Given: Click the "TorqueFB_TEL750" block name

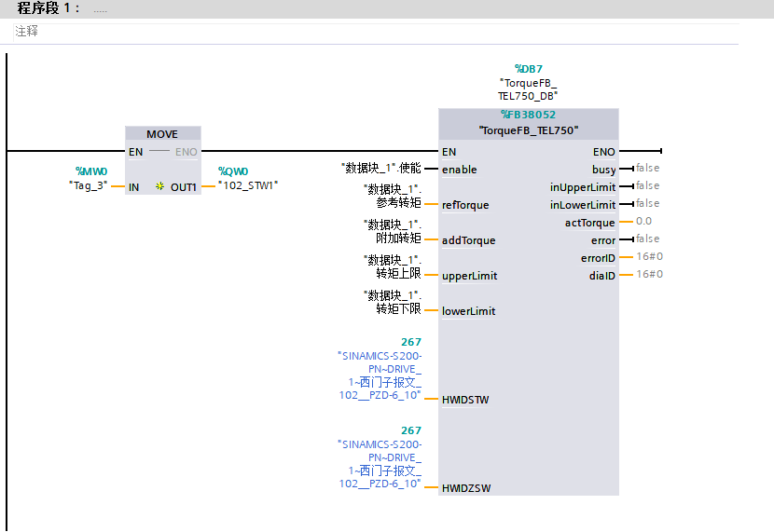Looking at the screenshot, I should click(x=528, y=130).
